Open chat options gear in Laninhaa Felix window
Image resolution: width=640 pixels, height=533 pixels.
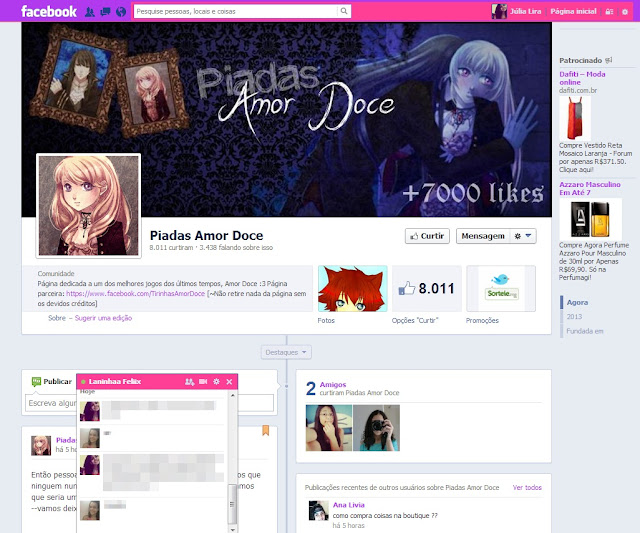(x=216, y=382)
